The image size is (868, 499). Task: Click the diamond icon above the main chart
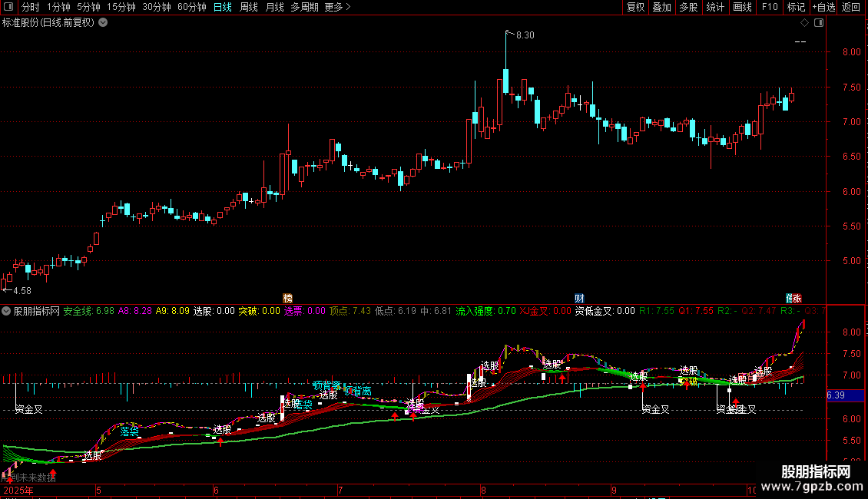click(804, 23)
